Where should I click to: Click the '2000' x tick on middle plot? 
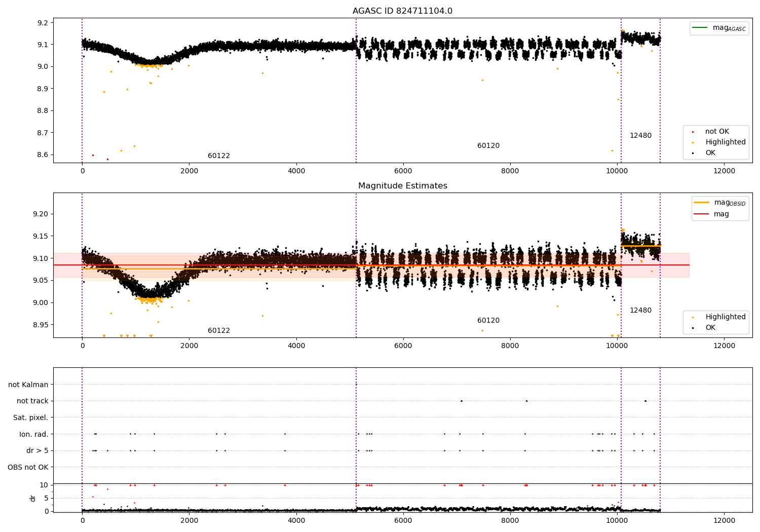click(189, 346)
